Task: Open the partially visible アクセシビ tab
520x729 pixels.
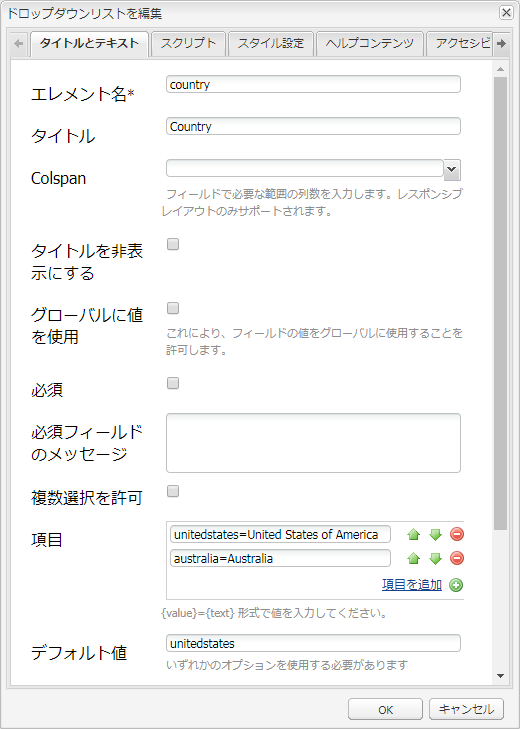Action: [460, 44]
